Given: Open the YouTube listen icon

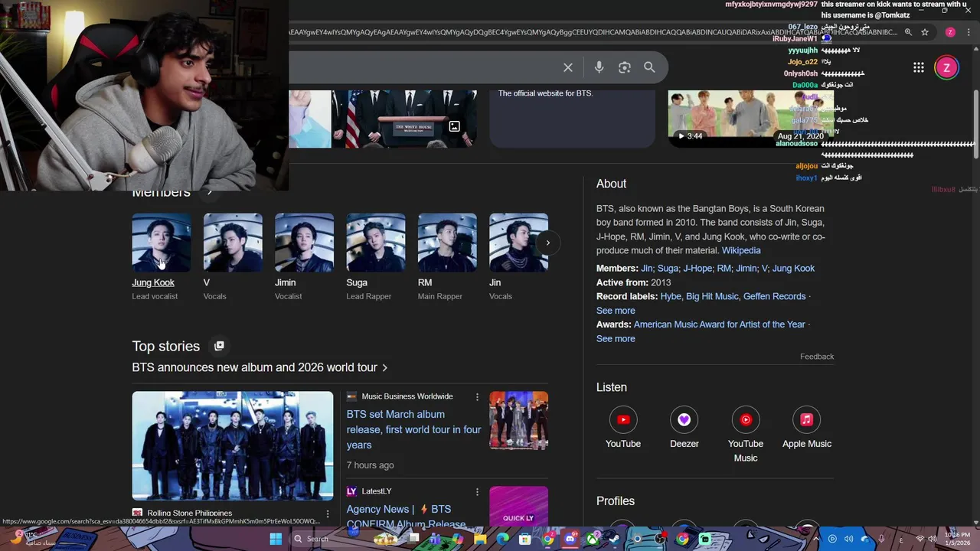Looking at the screenshot, I should 623,419.
